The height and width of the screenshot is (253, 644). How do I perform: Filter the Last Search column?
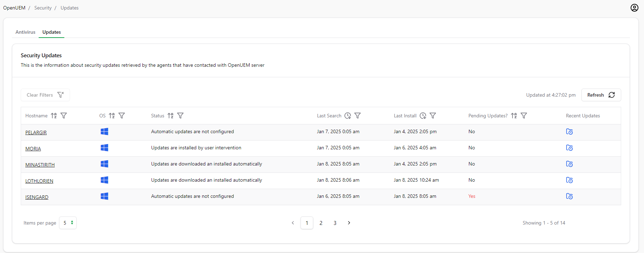coord(358,116)
